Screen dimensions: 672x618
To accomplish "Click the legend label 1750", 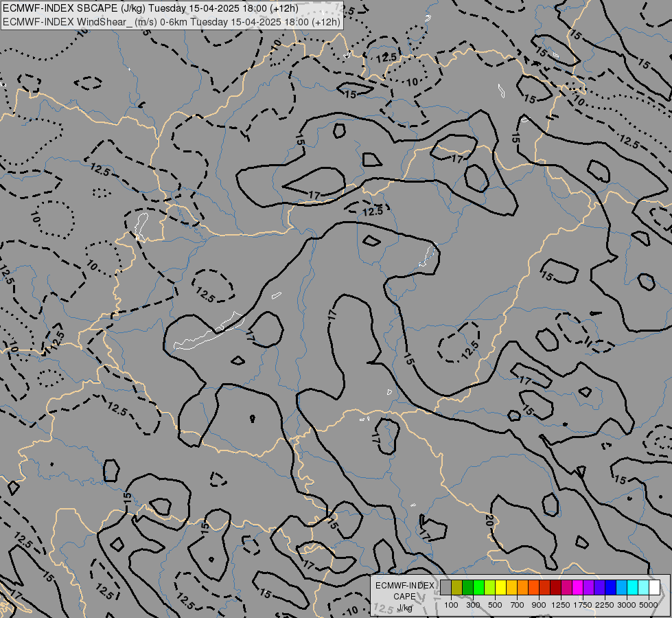I will [x=583, y=605].
